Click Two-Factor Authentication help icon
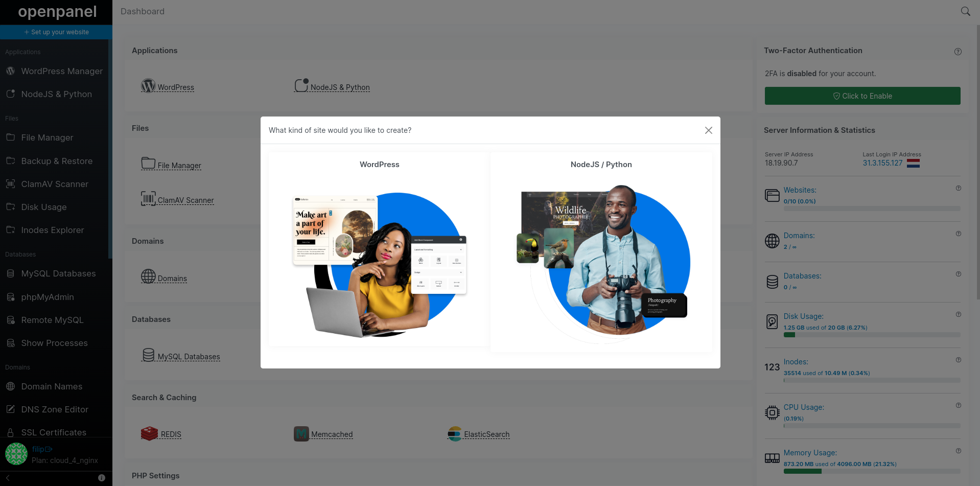980x486 pixels. pyautogui.click(x=958, y=52)
